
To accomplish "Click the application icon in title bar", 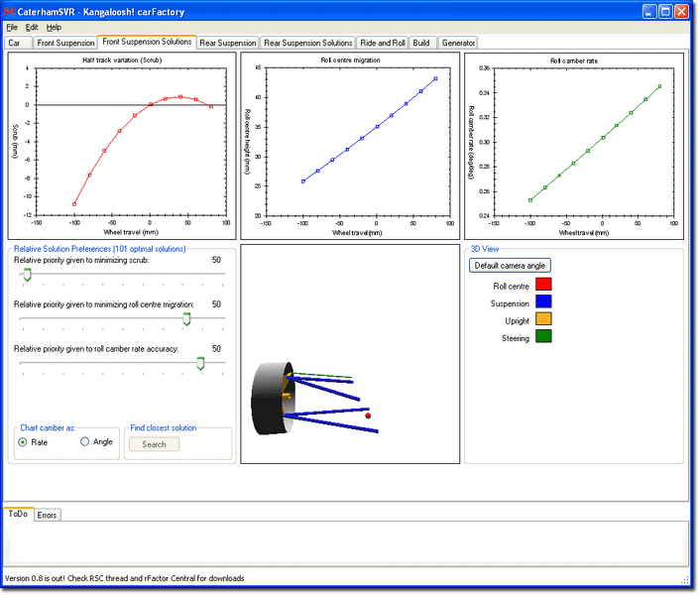I will click(9, 12).
